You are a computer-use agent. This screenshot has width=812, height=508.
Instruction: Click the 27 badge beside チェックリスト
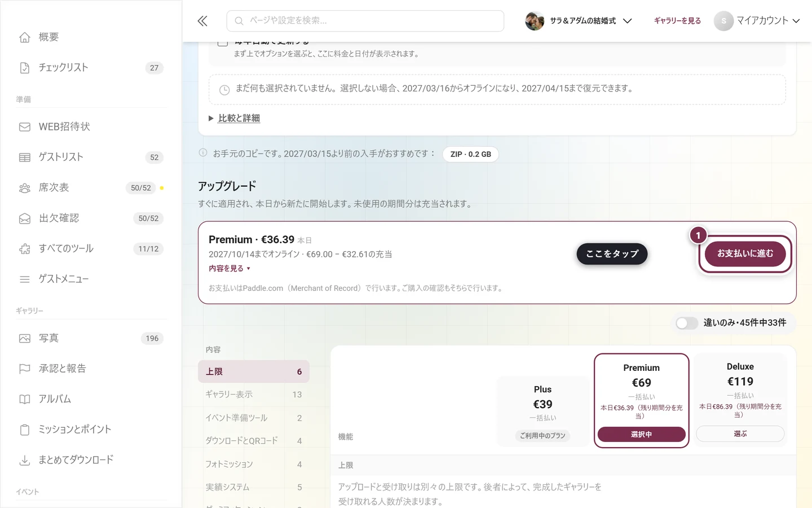(x=154, y=68)
